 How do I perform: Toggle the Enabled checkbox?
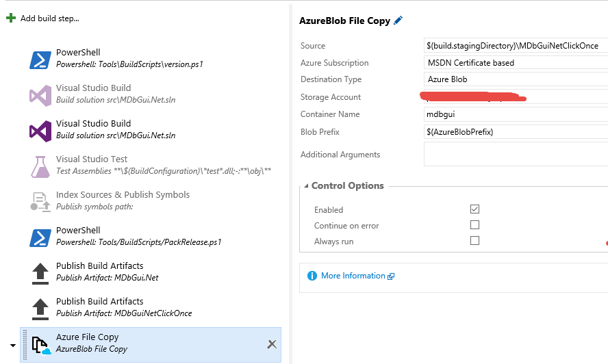pyautogui.click(x=474, y=209)
